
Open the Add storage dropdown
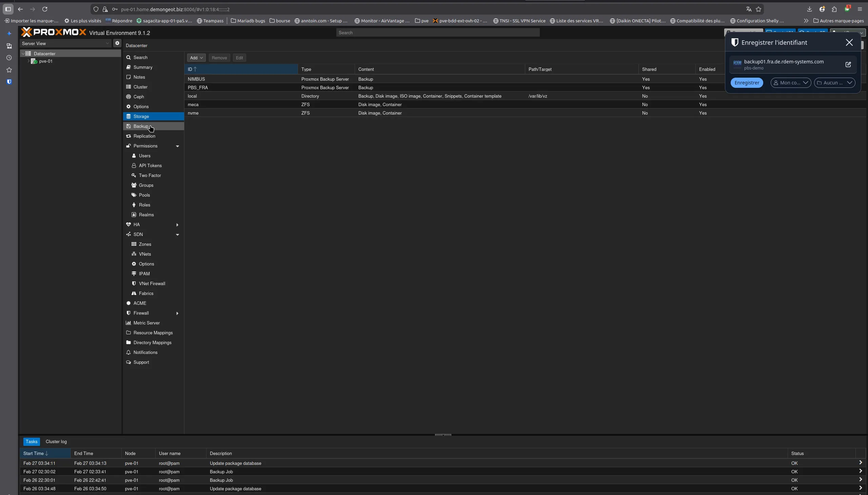[x=196, y=58]
